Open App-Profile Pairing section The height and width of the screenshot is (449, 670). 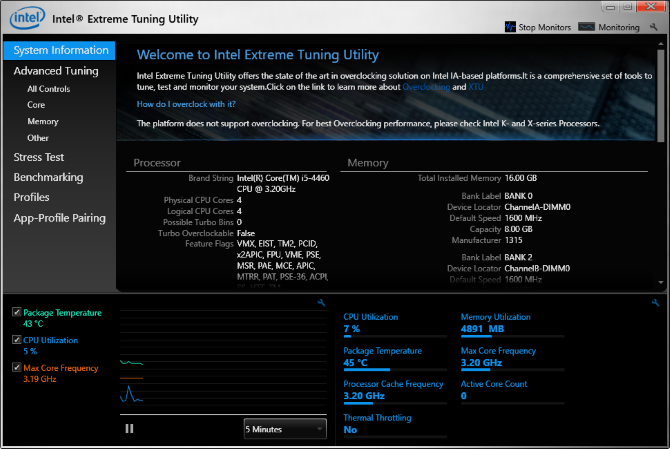pyautogui.click(x=59, y=218)
